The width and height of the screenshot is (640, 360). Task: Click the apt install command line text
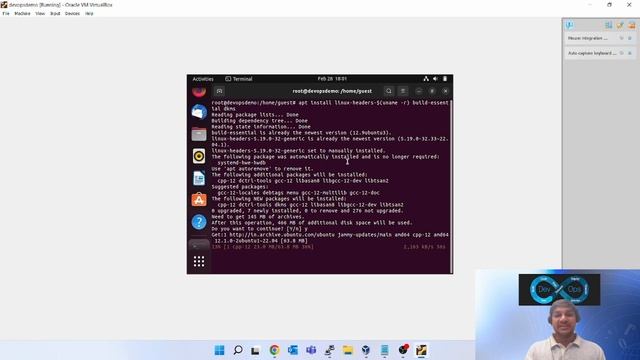tap(330, 106)
